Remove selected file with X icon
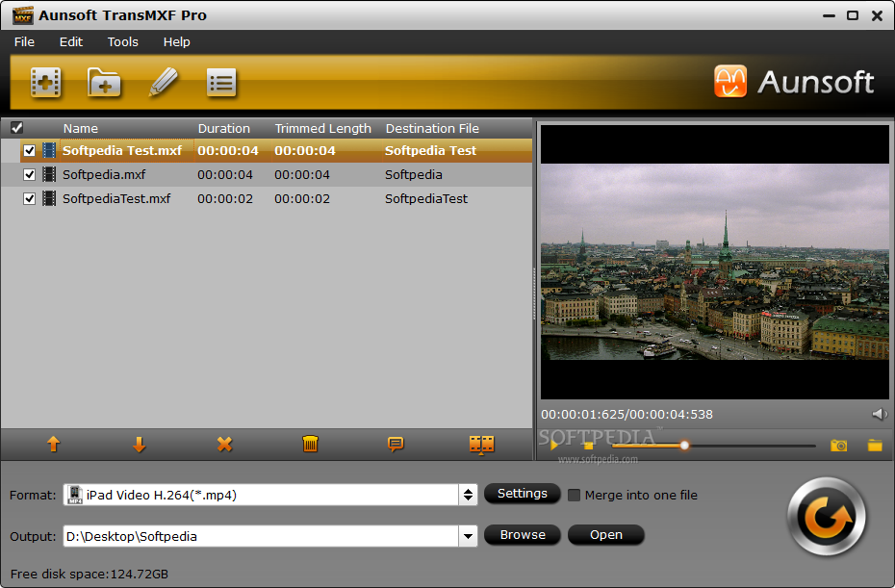 pyautogui.click(x=225, y=445)
